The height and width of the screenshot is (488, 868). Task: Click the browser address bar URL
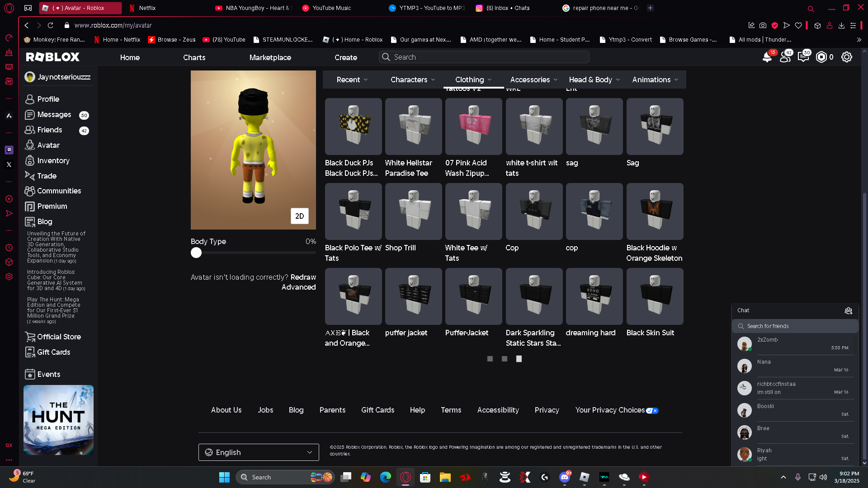(x=113, y=25)
